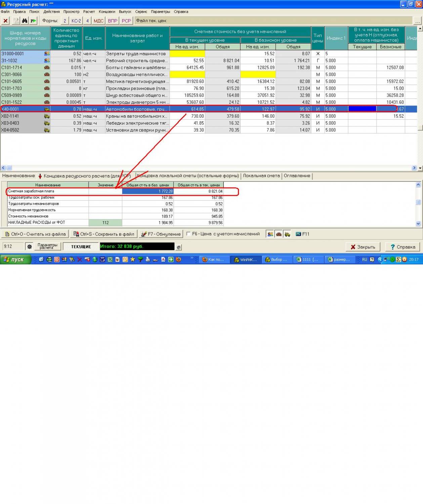This screenshot has width=423, height=504.
Task: Click yellow base-level cell in Воздуховоды row
Action: pos(258,74)
